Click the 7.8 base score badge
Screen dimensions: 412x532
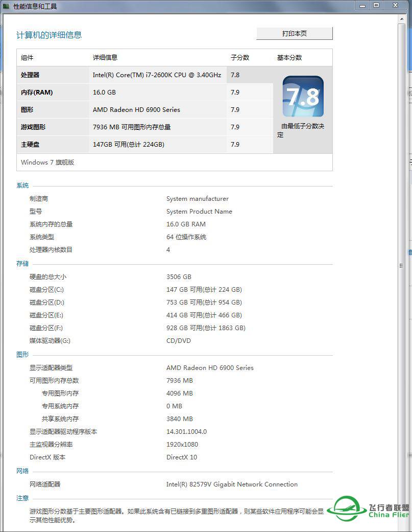click(303, 97)
